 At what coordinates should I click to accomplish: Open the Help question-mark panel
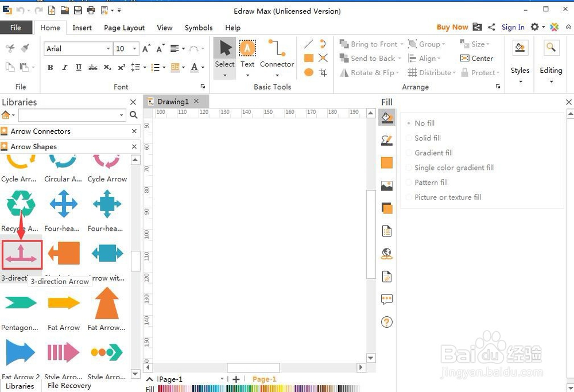point(386,322)
